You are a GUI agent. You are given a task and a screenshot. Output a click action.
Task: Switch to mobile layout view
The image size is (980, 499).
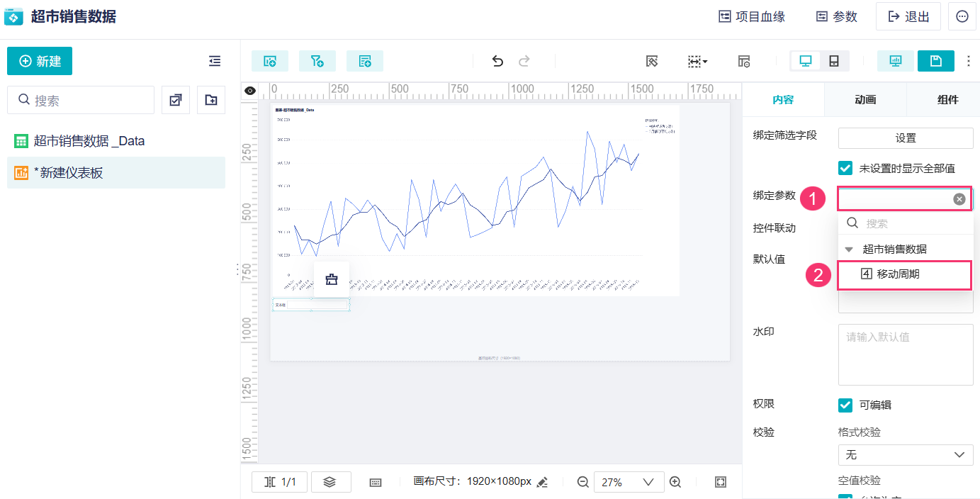(x=834, y=62)
